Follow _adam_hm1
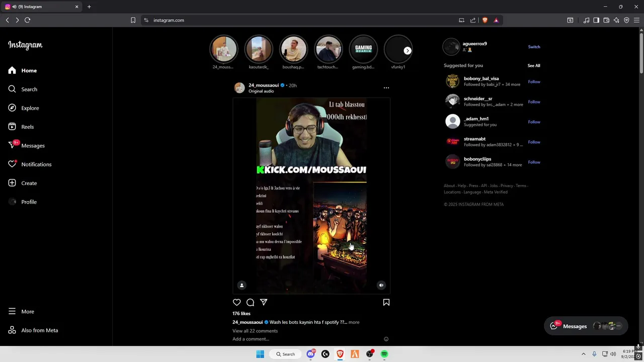The image size is (644, 362). [x=534, y=122]
